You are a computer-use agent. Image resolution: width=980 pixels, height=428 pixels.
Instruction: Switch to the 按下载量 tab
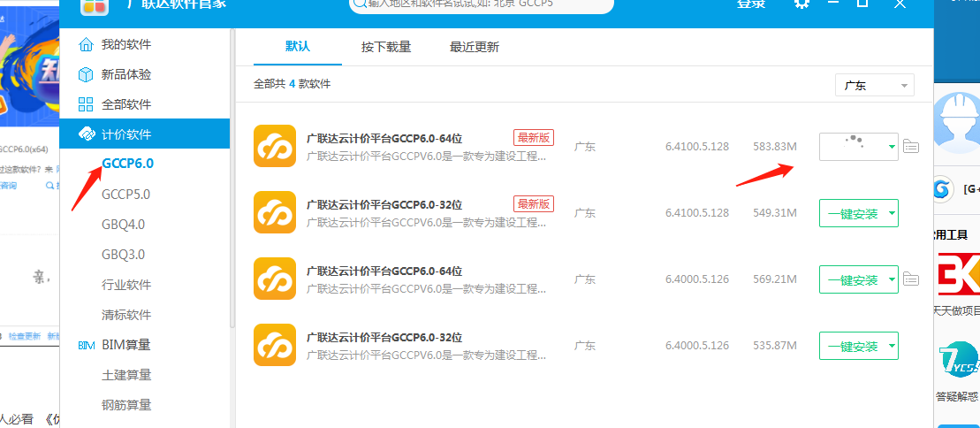(x=386, y=47)
